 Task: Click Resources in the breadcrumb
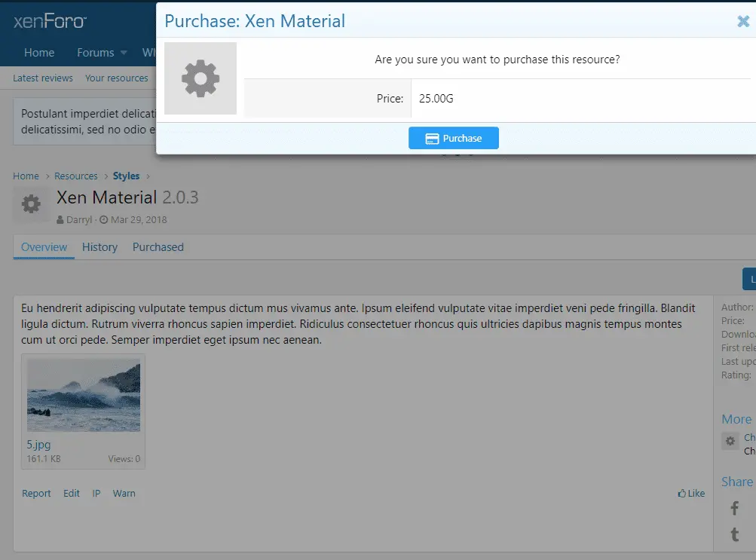click(x=75, y=176)
